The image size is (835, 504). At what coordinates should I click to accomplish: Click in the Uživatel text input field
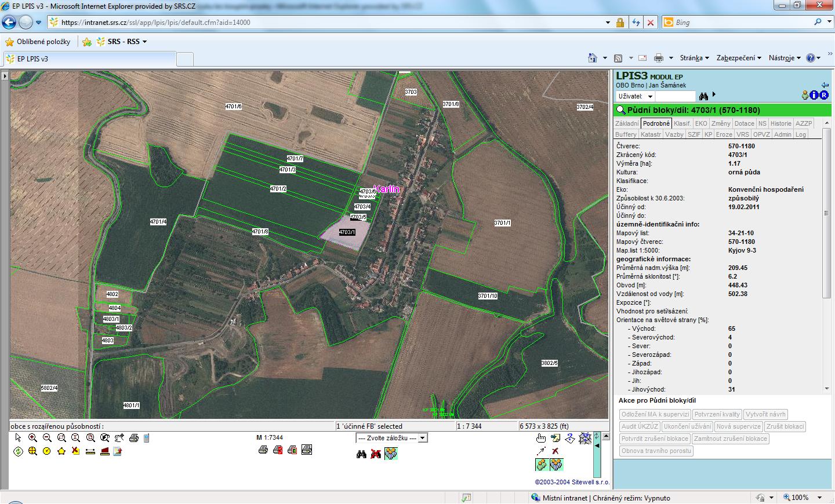pyautogui.click(x=676, y=97)
